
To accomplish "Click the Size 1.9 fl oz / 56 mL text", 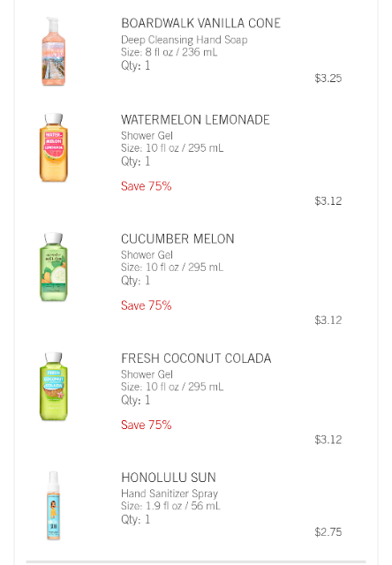I will (170, 506).
